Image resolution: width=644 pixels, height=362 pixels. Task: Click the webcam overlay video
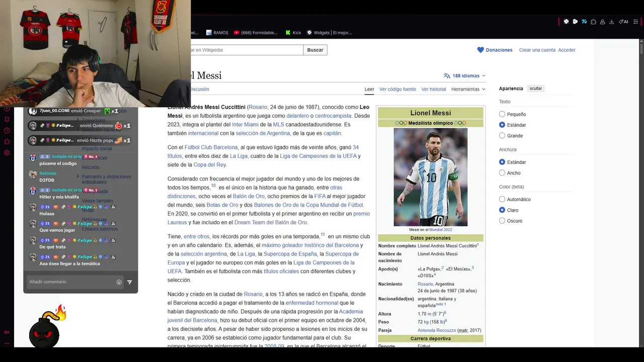click(95, 53)
